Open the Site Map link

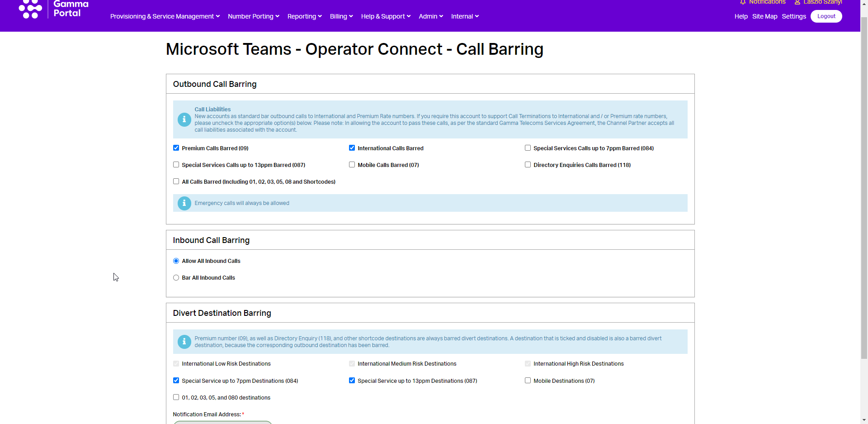tap(765, 16)
